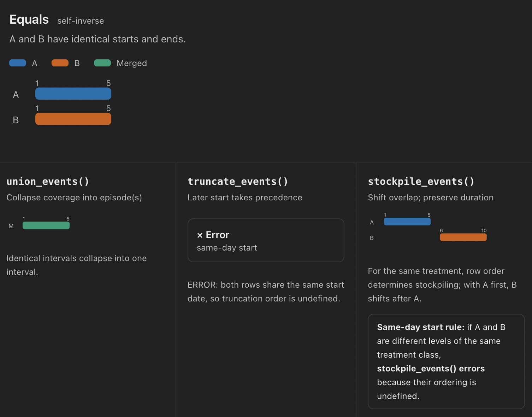Click the Error same-day start box
The height and width of the screenshot is (417, 532).
[x=266, y=240]
